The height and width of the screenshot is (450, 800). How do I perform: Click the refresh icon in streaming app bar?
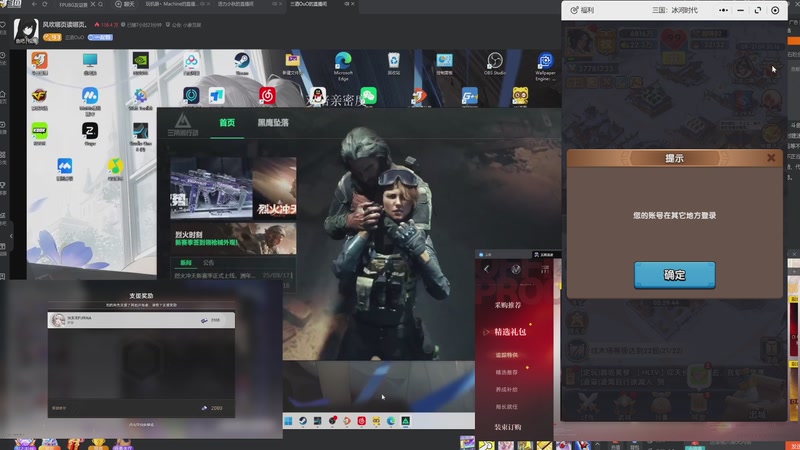click(x=45, y=4)
